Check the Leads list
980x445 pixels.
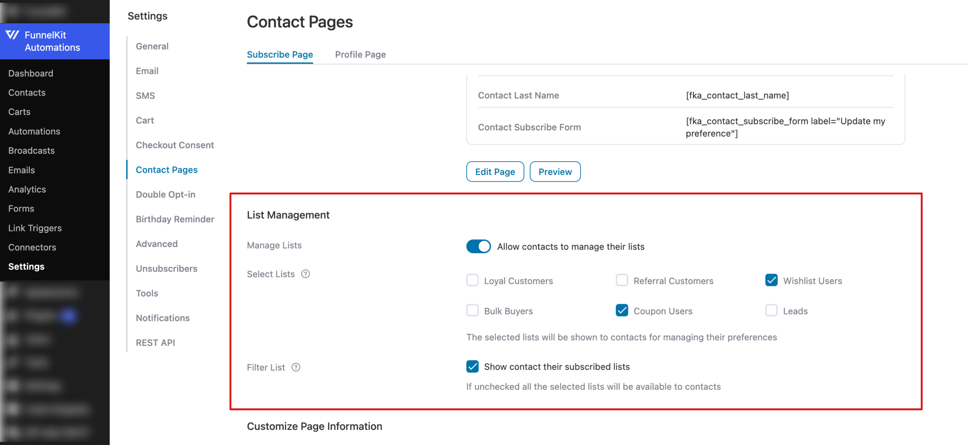(771, 311)
